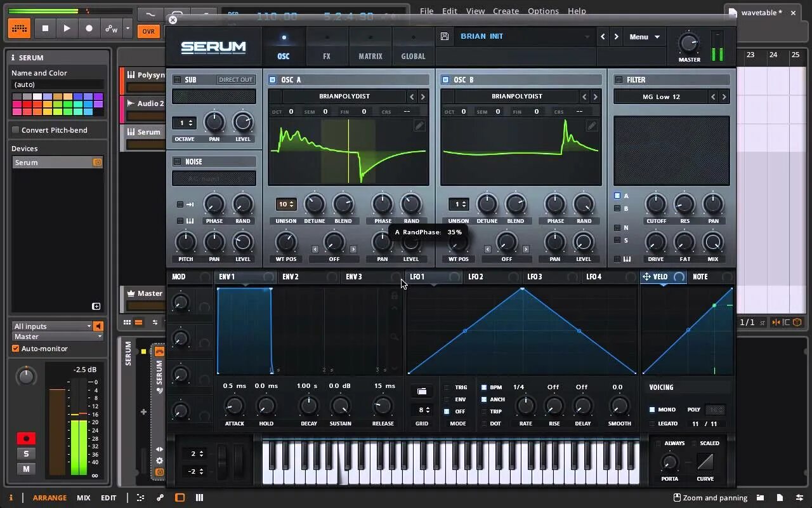The width and height of the screenshot is (812, 508).
Task: Start playback with the Play button
Action: [67, 28]
